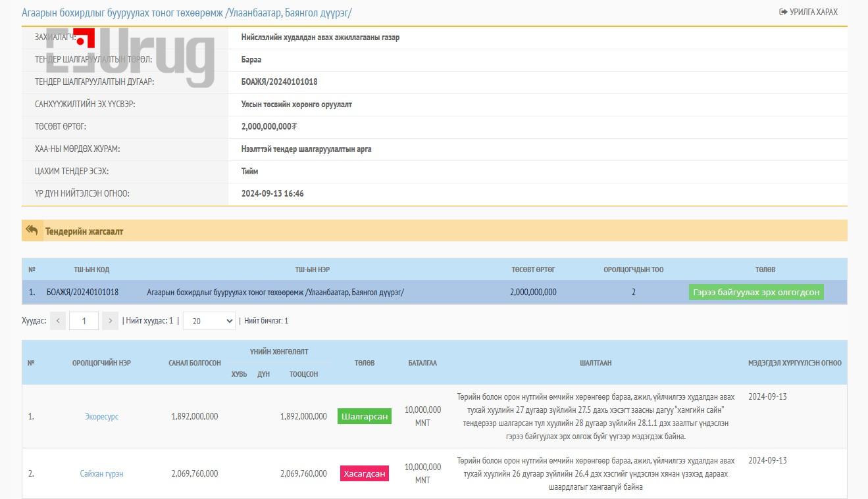Click the back arrow icon beside Тендерийн жагсаалт
868x499 pixels.
pos(32,231)
